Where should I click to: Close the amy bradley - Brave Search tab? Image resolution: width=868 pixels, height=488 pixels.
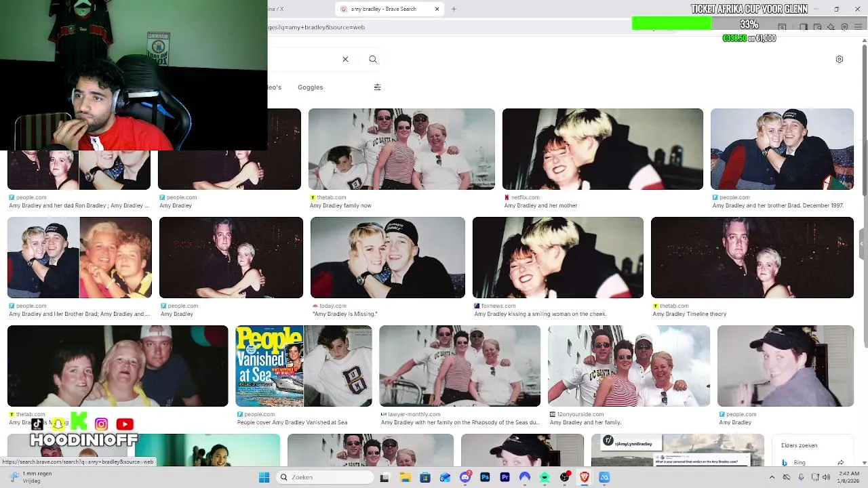(437, 9)
